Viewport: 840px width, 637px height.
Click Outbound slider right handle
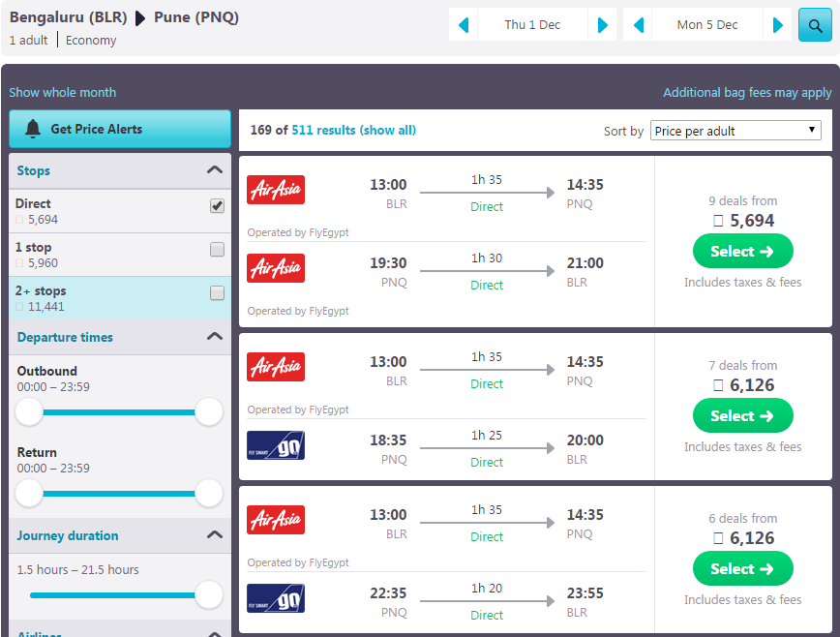pyautogui.click(x=209, y=412)
